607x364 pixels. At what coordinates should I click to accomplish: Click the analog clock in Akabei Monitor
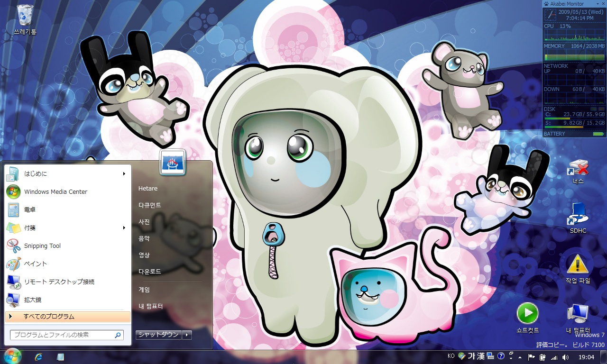click(x=550, y=15)
